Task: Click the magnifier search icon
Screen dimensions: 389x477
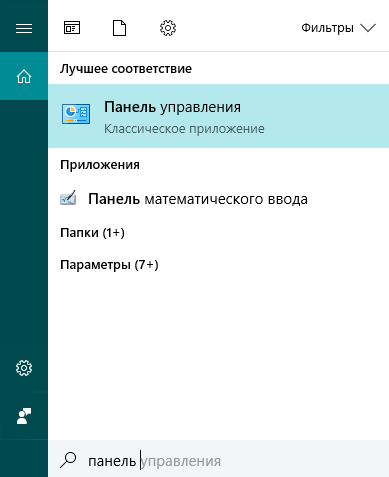Action: tap(69, 460)
